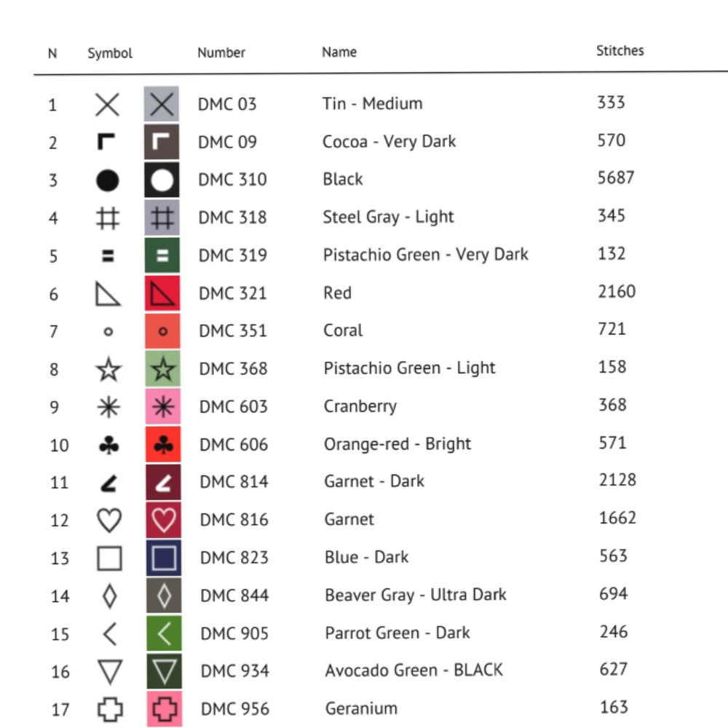728x728 pixels.
Task: Click the asterisk symbol for Cranberry
Action: (x=108, y=407)
